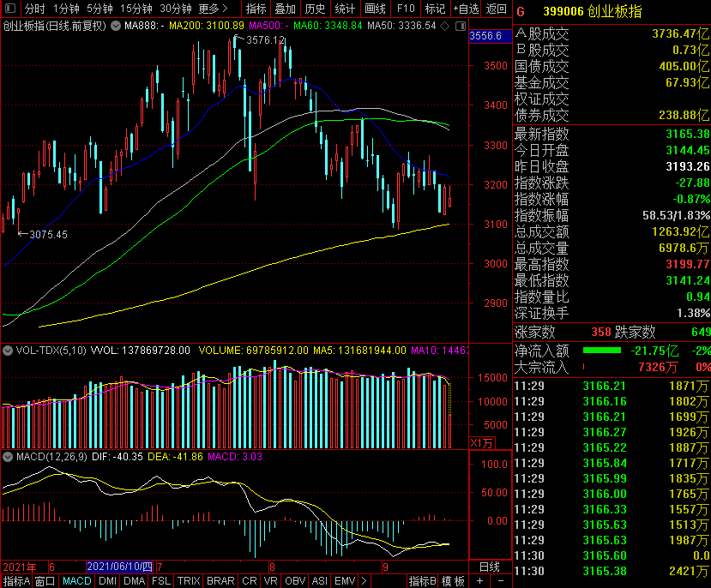This screenshot has height=588, width=711.
Task: Toggle the left sidebar panel icon
Action: (10, 9)
